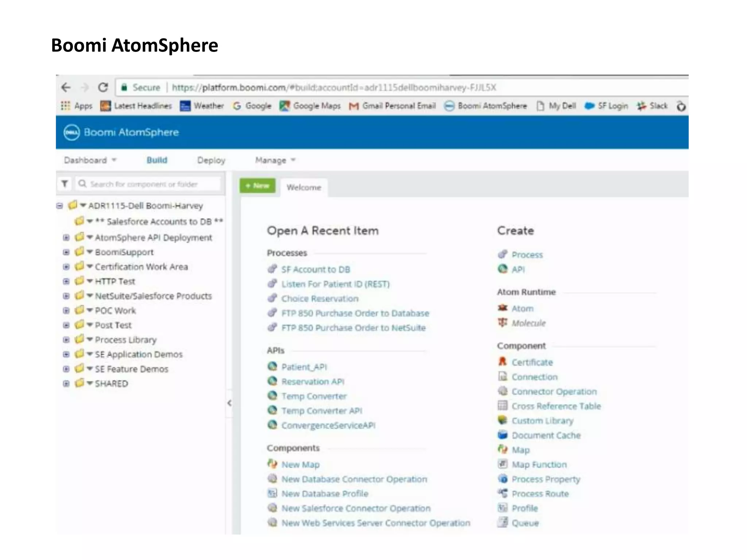Open the Manage dropdown menu
The image size is (747, 560).
pyautogui.click(x=275, y=160)
